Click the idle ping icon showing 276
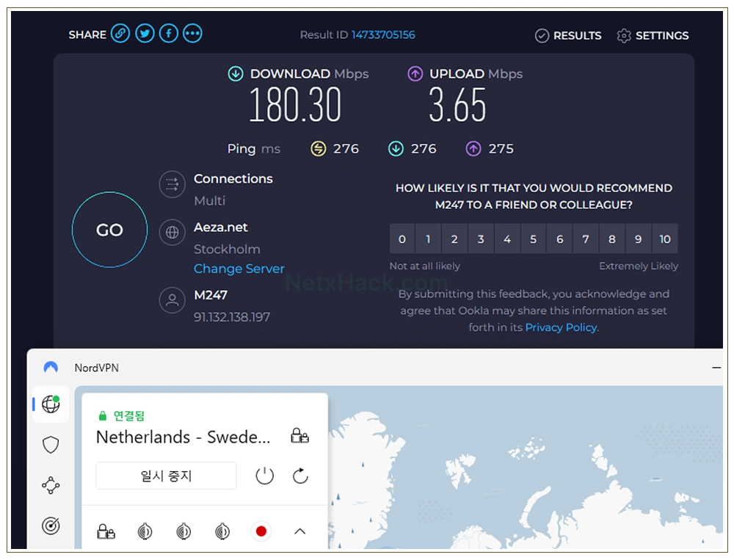Image resolution: width=734 pixels, height=560 pixels. pyautogui.click(x=319, y=149)
